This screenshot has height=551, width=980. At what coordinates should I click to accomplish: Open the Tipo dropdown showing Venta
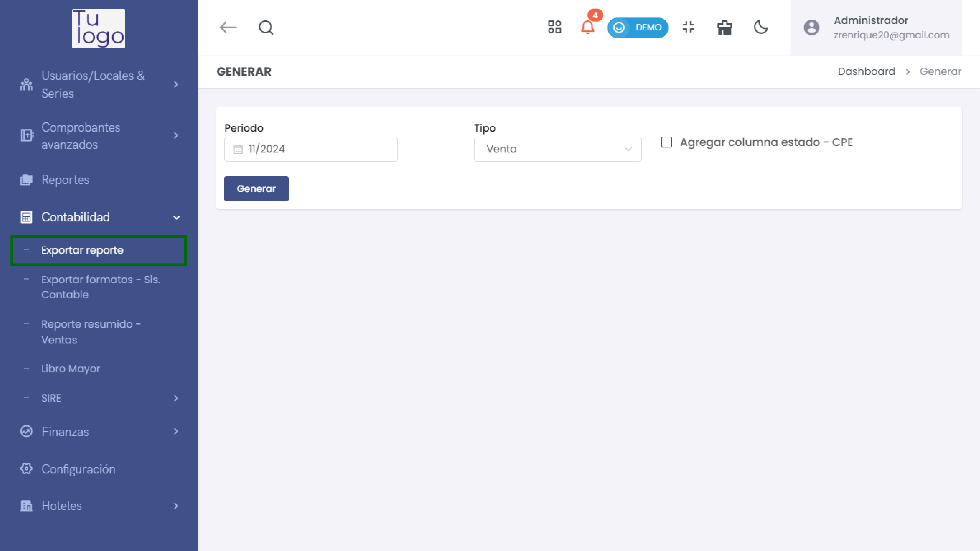point(557,149)
